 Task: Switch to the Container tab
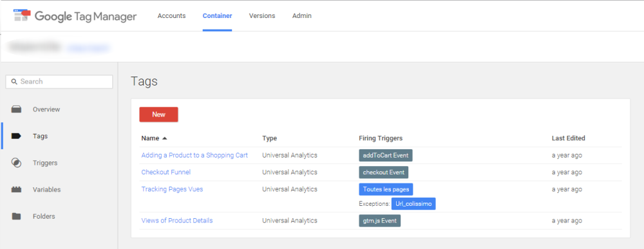(217, 16)
